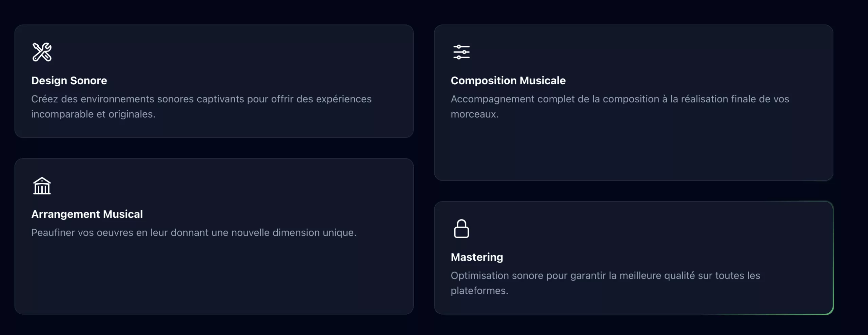Screen dimensions: 868x335
Task: Click the Arrangement Musical description sentence
Action: coord(194,233)
